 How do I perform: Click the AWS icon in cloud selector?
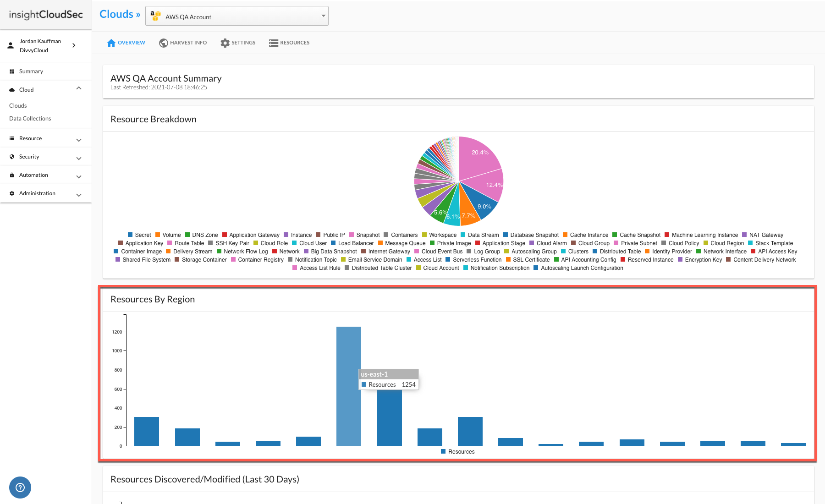point(156,16)
